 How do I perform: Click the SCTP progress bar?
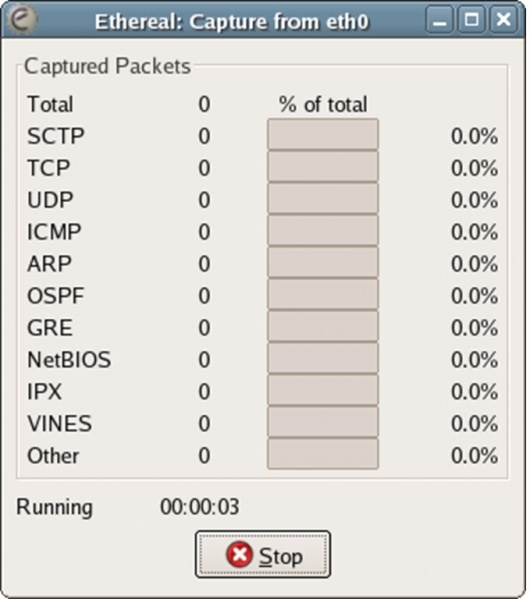click(323, 134)
